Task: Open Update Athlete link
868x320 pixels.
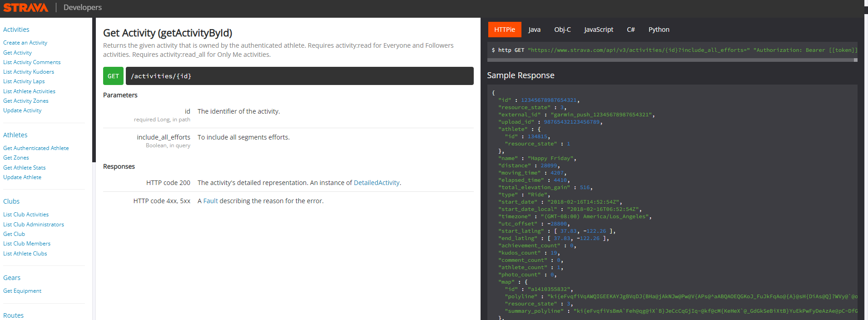Action: tap(22, 177)
